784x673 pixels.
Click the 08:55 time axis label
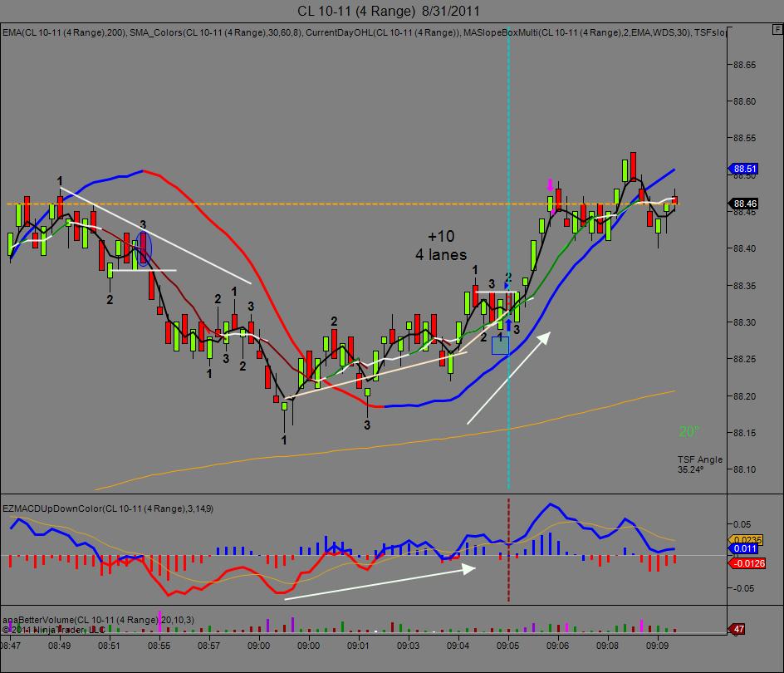pyautogui.click(x=159, y=646)
